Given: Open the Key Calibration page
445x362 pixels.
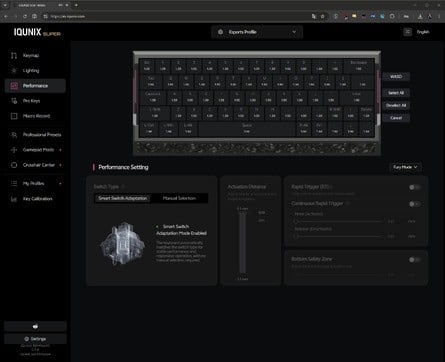Looking at the screenshot, I should [35, 199].
